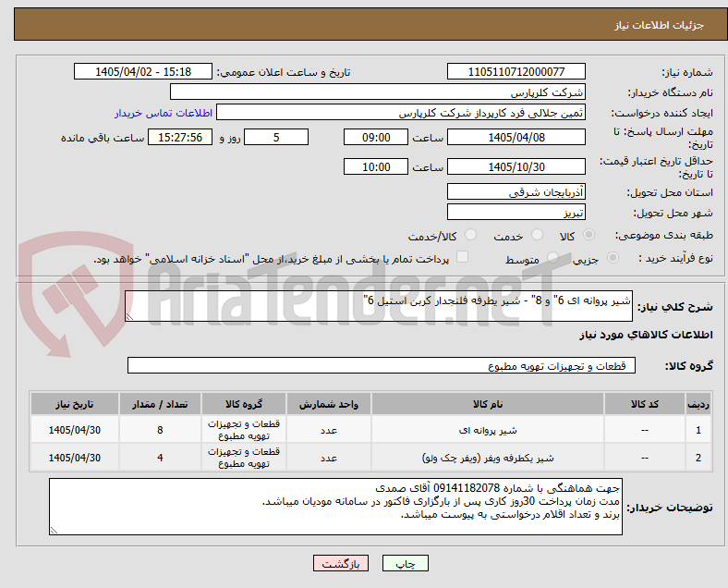Screen dimensions: 728x588
Task: Click the response deadline date 1405/04/08
Action: [516, 138]
